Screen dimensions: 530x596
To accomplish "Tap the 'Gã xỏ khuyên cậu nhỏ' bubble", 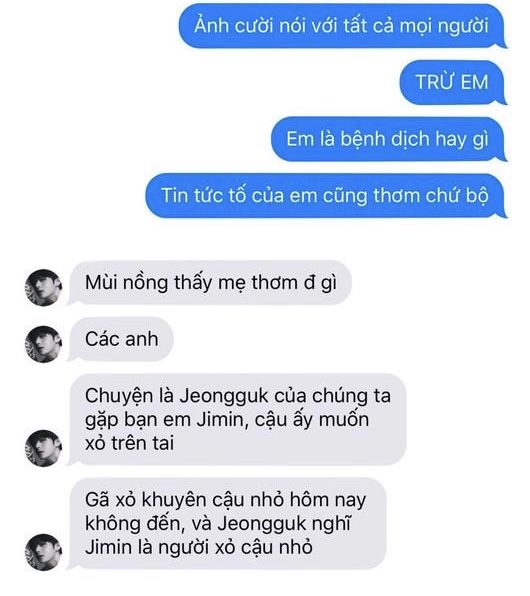I will [x=227, y=524].
